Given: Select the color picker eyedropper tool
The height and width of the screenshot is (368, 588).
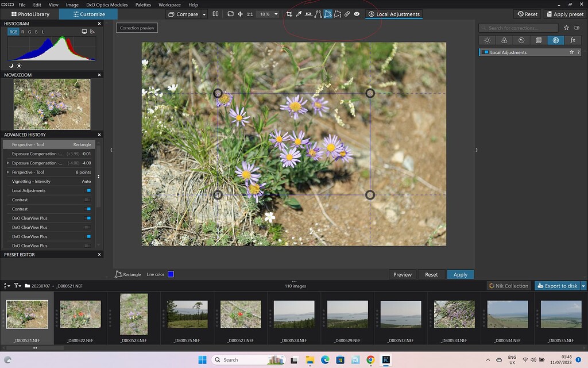Looking at the screenshot, I should (x=299, y=14).
